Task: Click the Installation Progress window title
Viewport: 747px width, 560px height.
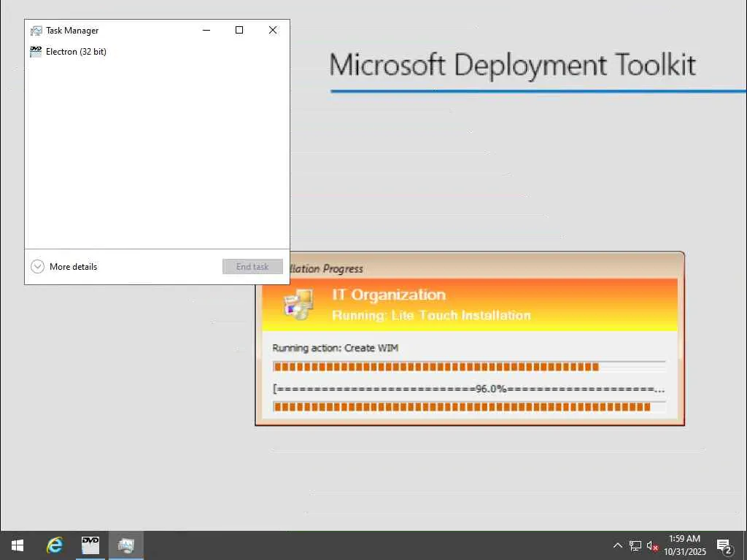Action: click(x=327, y=268)
